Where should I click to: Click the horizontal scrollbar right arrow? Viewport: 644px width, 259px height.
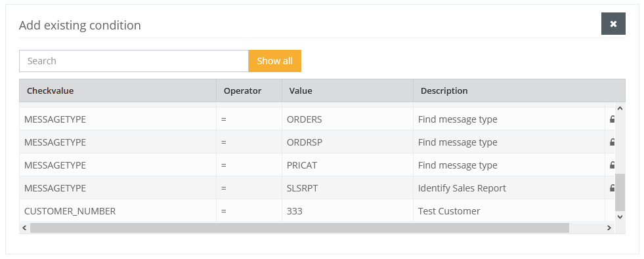[609, 228]
